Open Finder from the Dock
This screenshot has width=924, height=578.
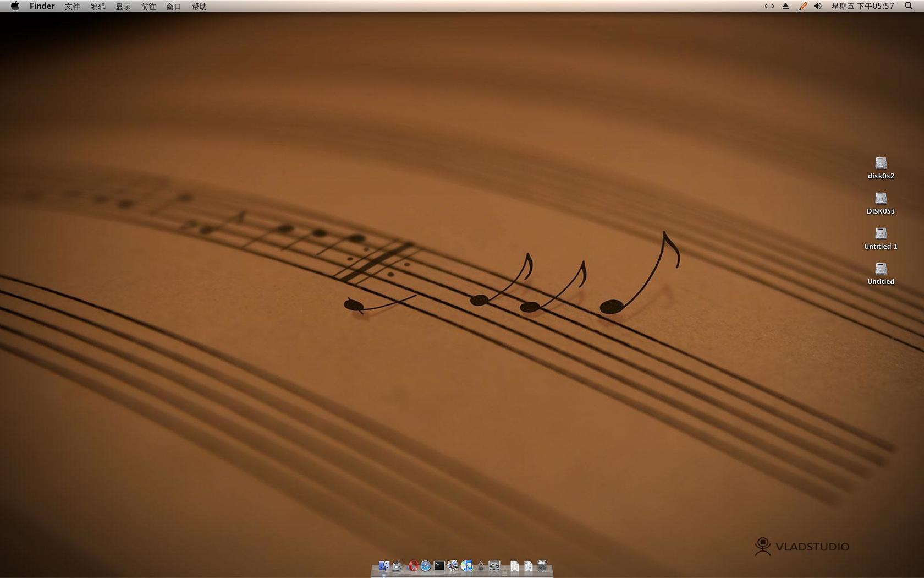point(384,566)
